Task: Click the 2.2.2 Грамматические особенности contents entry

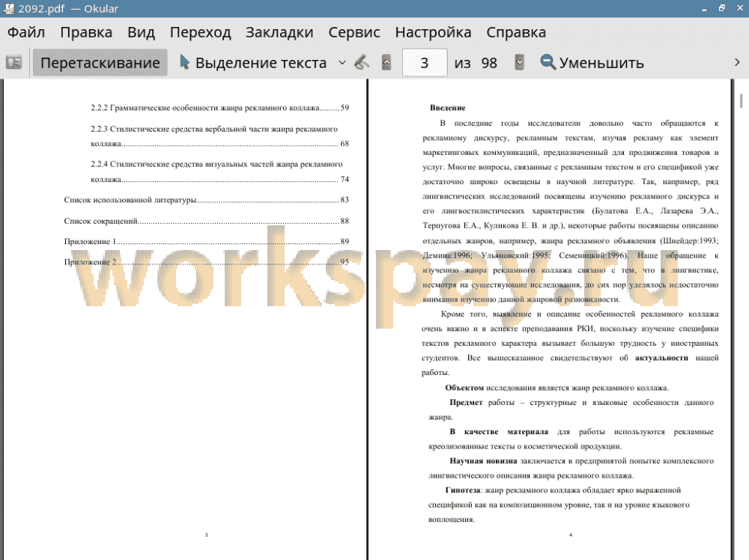Action: (x=219, y=108)
